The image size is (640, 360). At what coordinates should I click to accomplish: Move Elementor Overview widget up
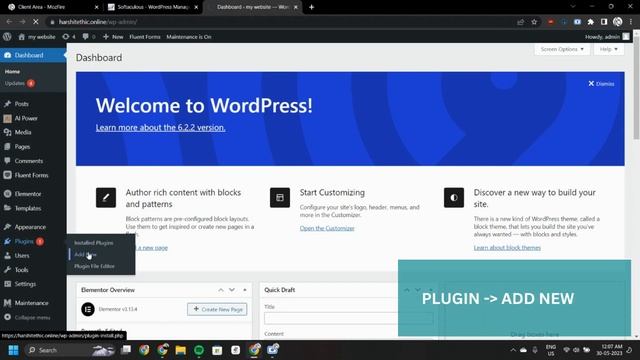(221, 290)
